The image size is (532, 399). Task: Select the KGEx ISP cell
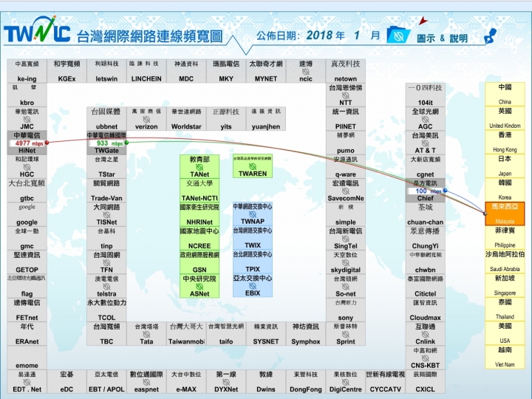[66, 71]
